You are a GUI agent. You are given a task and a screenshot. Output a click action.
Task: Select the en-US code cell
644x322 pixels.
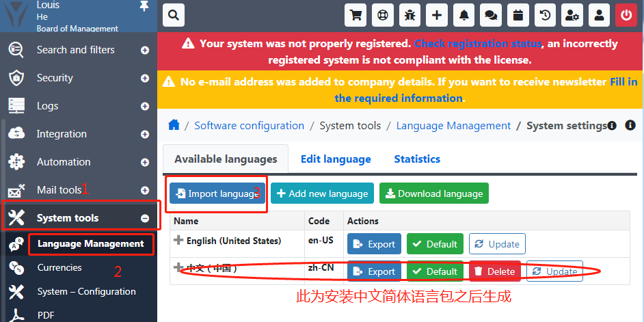point(323,243)
